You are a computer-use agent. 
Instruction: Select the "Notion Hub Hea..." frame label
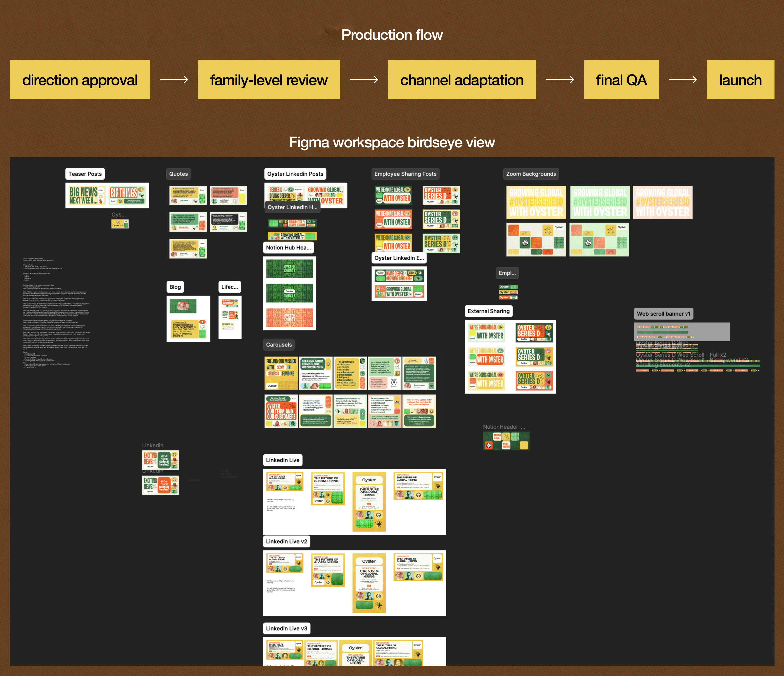[x=288, y=247]
